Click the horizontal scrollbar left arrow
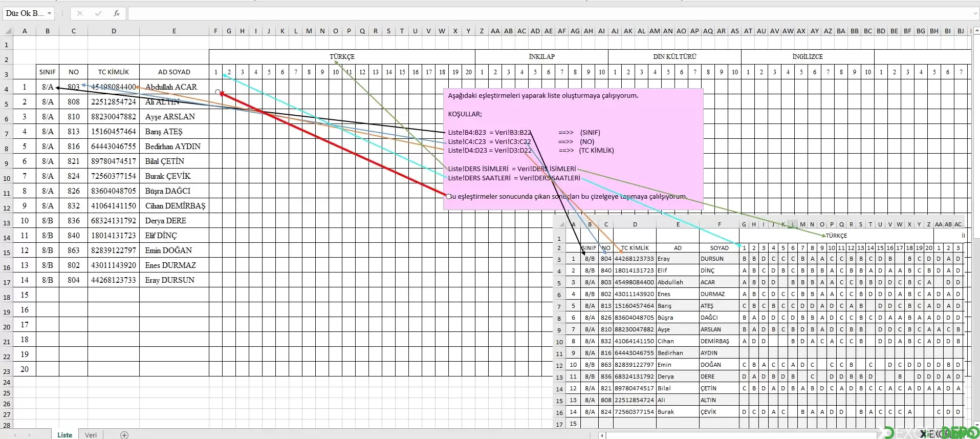The image size is (980, 439). (603, 435)
